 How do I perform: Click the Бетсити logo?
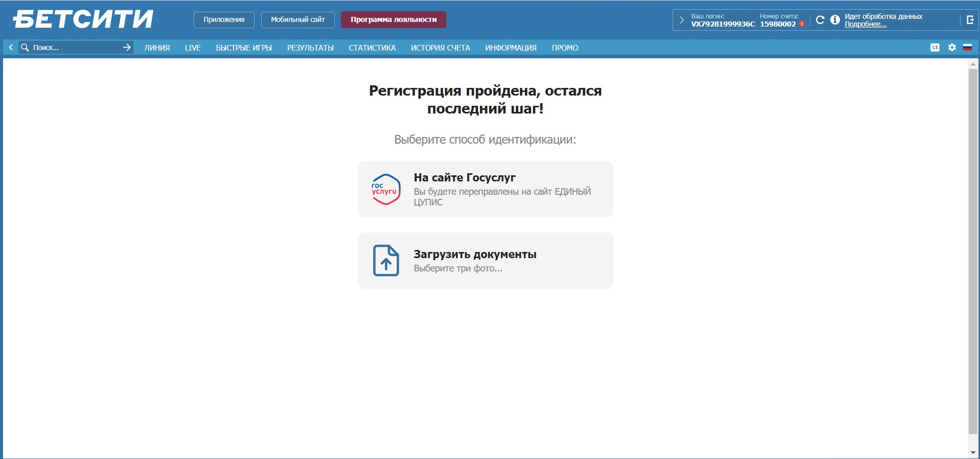coord(83,19)
